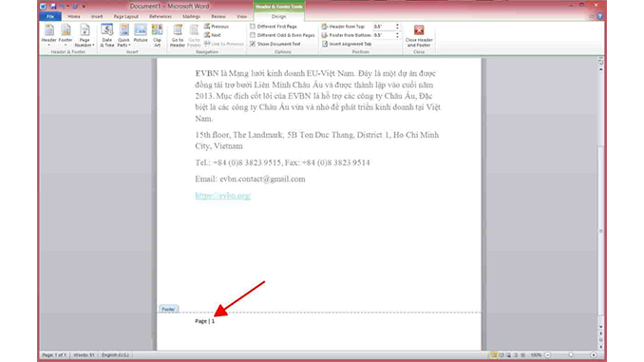The height and width of the screenshot is (362, 644).
Task: Save the document from Quick Access Toolbar
Action: click(53, 6)
